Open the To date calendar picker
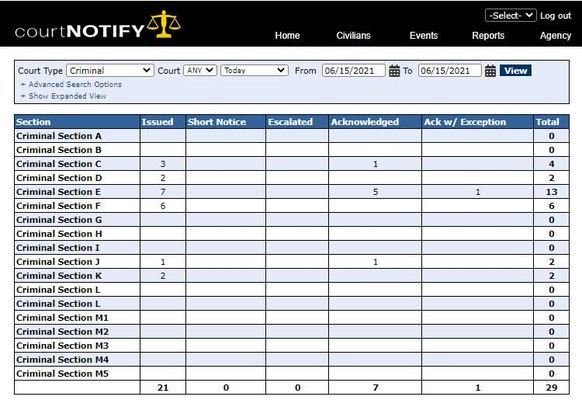 pyautogui.click(x=490, y=71)
